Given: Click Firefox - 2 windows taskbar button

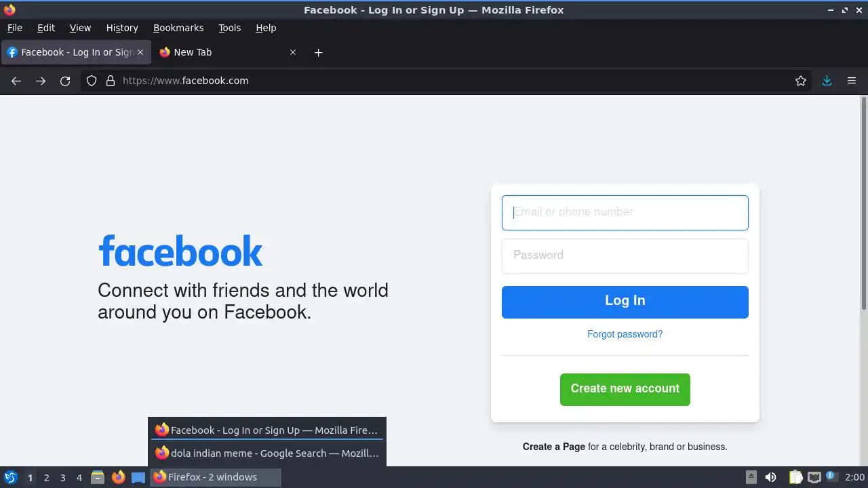Looking at the screenshot, I should pos(214,477).
